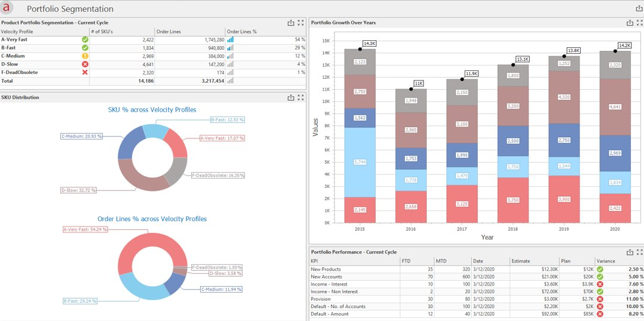Maximize the Product Portfolio Segmentation panel
The image size is (644, 321).
tap(301, 22)
